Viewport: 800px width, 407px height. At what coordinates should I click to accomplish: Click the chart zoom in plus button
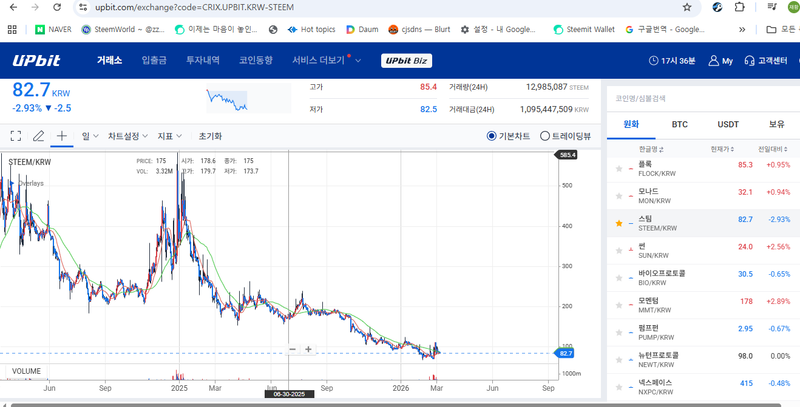[308, 349]
